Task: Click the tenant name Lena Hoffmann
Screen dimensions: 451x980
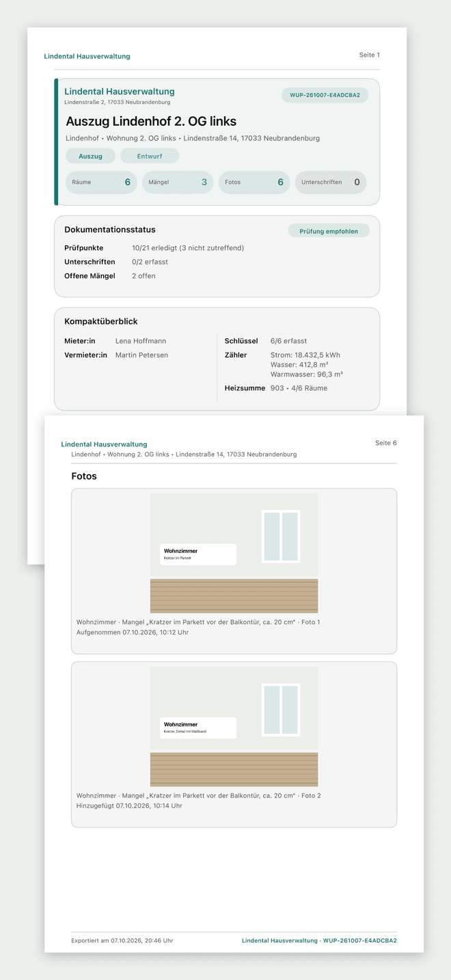Action: pos(141,341)
